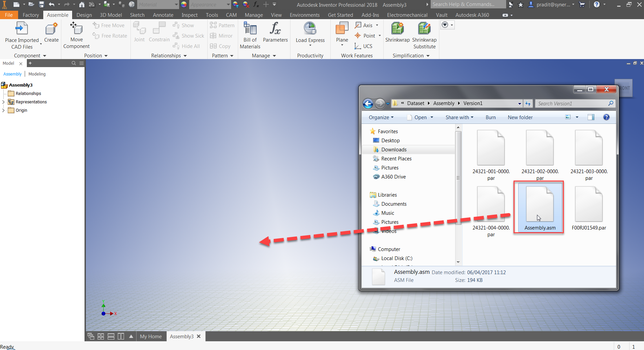Switch to the 3D Model ribbon tab
Viewport: 644px width, 350px height.
111,15
